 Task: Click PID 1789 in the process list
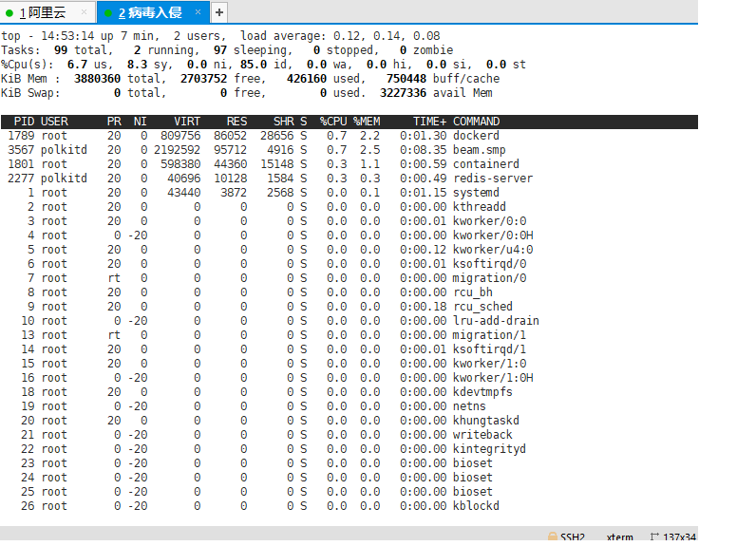coord(21,136)
